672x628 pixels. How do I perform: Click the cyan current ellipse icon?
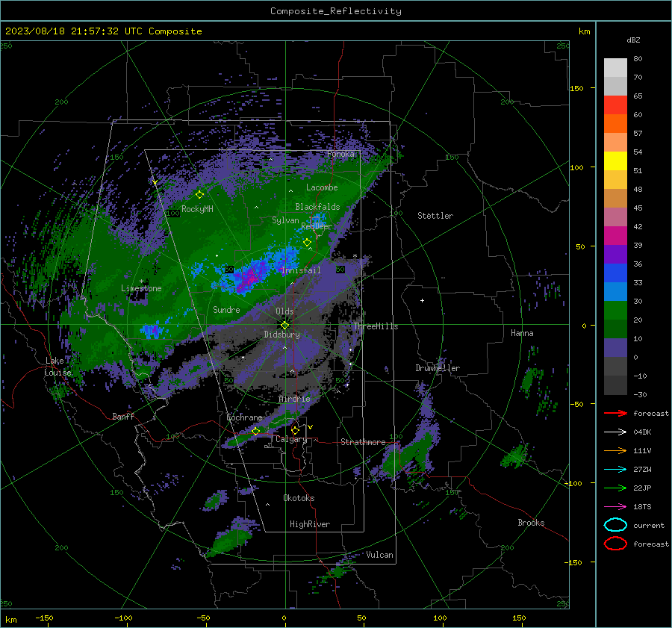coord(615,525)
